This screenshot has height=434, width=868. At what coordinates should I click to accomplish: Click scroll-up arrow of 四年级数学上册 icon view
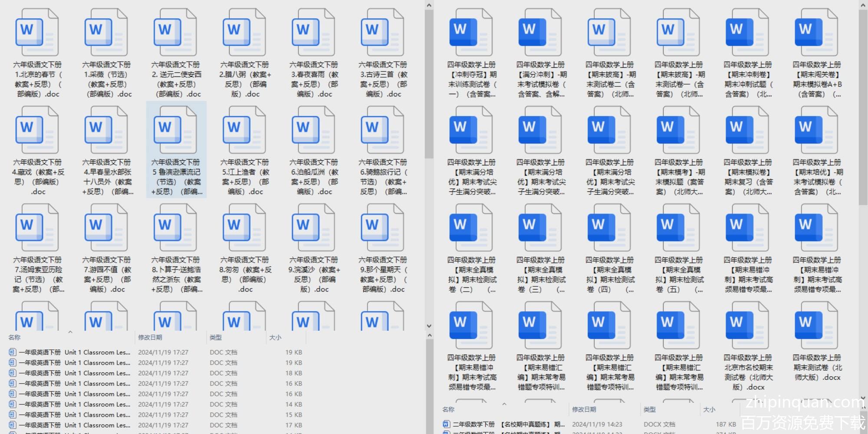[x=863, y=5]
